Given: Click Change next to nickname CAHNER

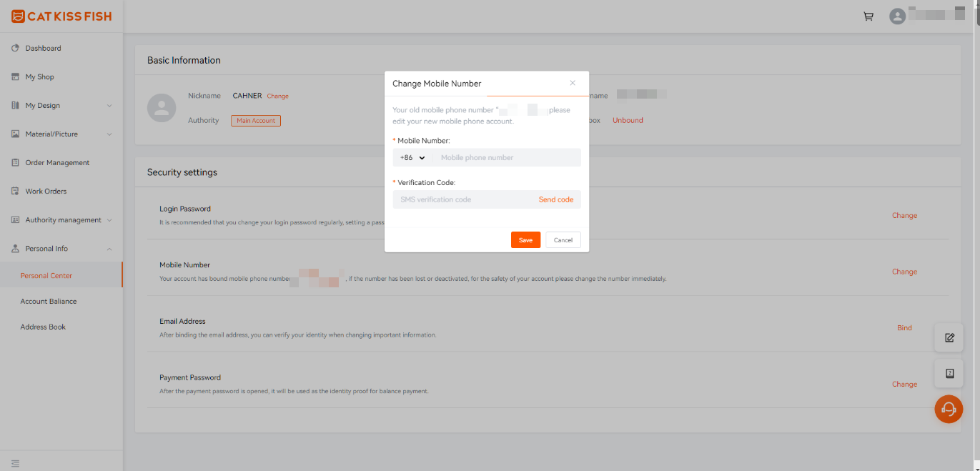Looking at the screenshot, I should point(278,96).
